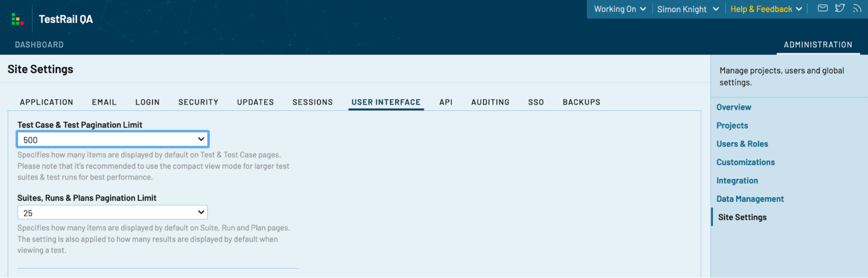868x278 pixels.
Task: Open Integration in sidebar
Action: coord(737,181)
